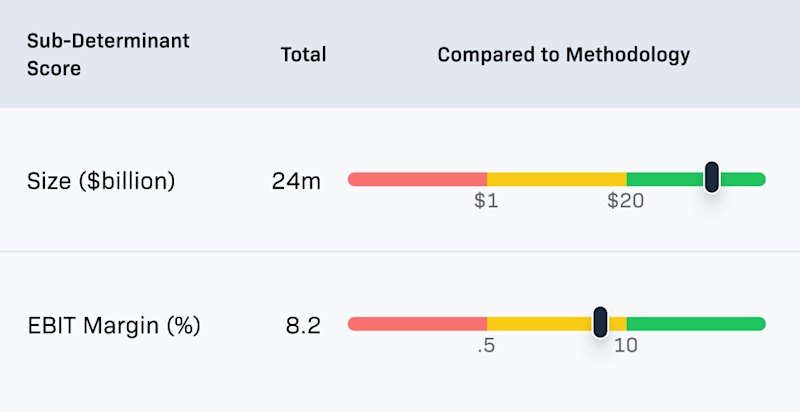Click the yellow segment of Size bar
Viewport: 800px width, 412px height.
[x=557, y=179]
